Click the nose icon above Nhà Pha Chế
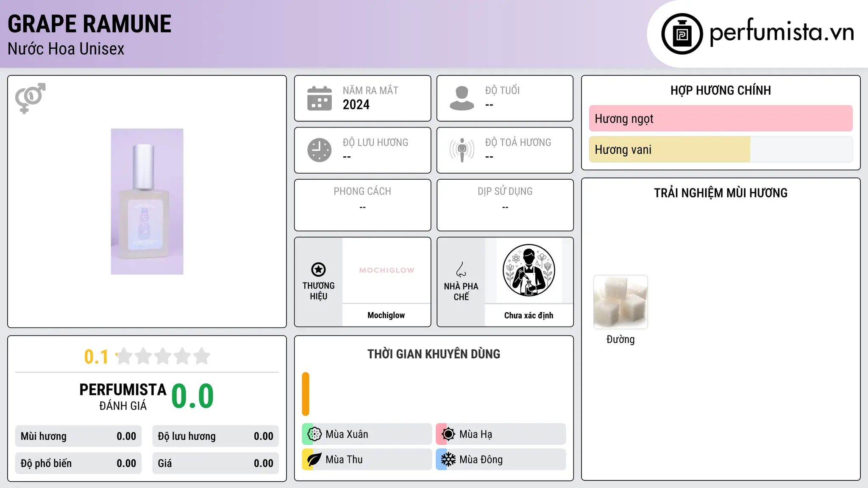The image size is (868, 488). point(461,269)
